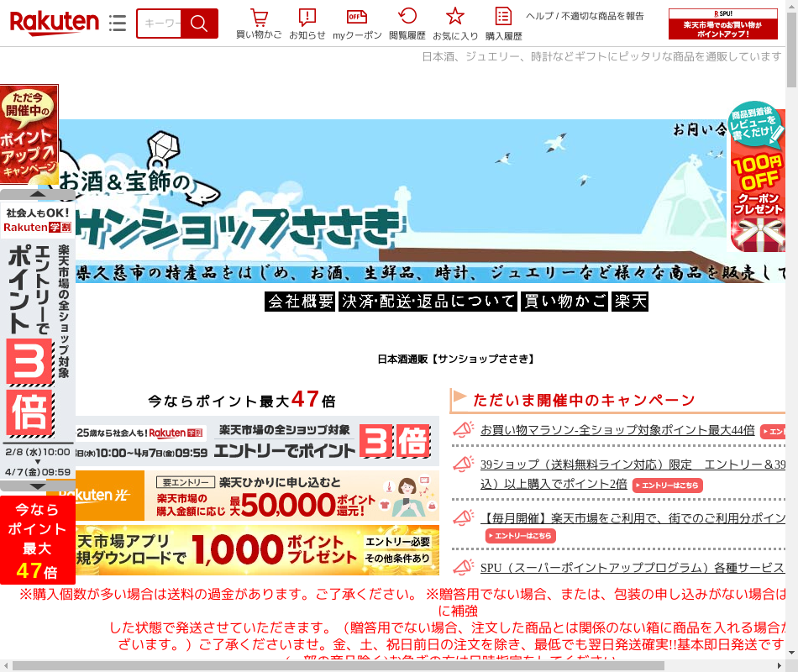Open the 100円OFF coupon present banner
This screenshot has width=798, height=672.
point(758,176)
